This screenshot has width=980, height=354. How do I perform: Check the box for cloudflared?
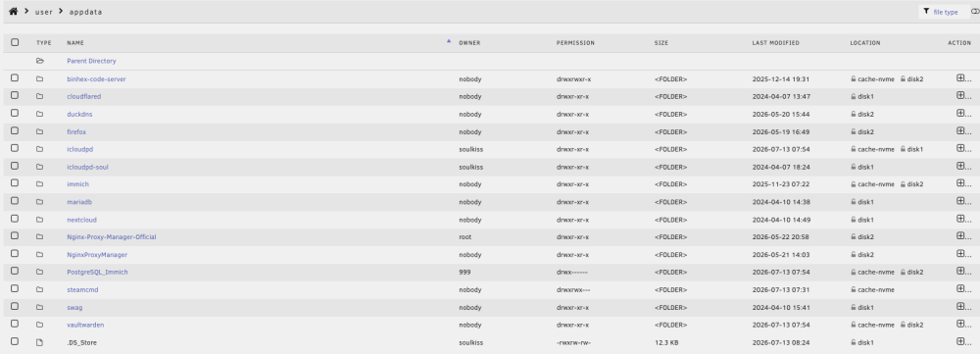point(15,96)
